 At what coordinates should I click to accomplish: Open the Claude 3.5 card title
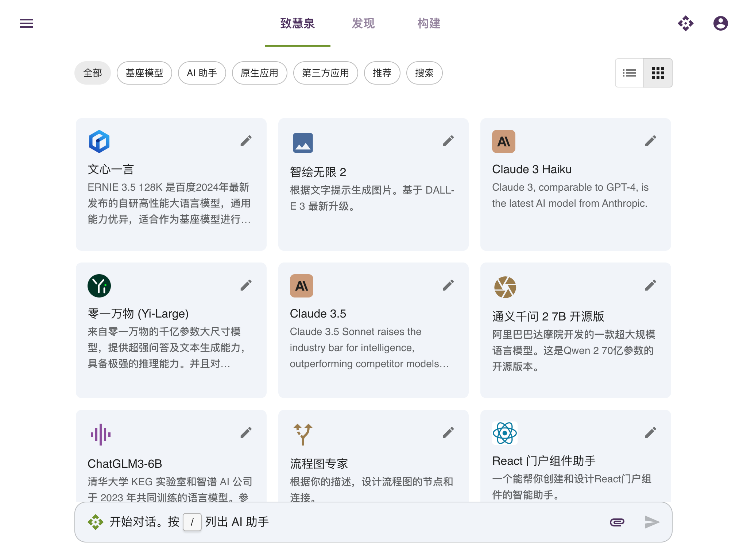[318, 314]
